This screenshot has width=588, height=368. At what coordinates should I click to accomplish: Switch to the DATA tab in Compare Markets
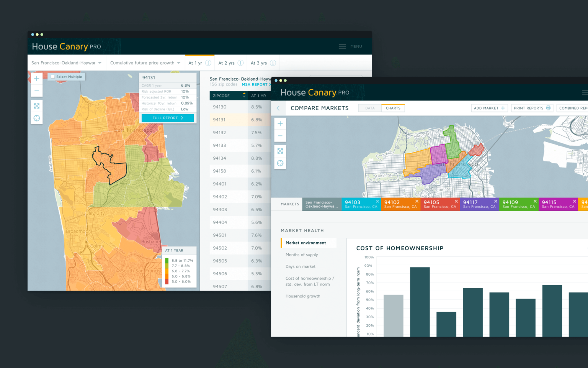click(x=370, y=108)
